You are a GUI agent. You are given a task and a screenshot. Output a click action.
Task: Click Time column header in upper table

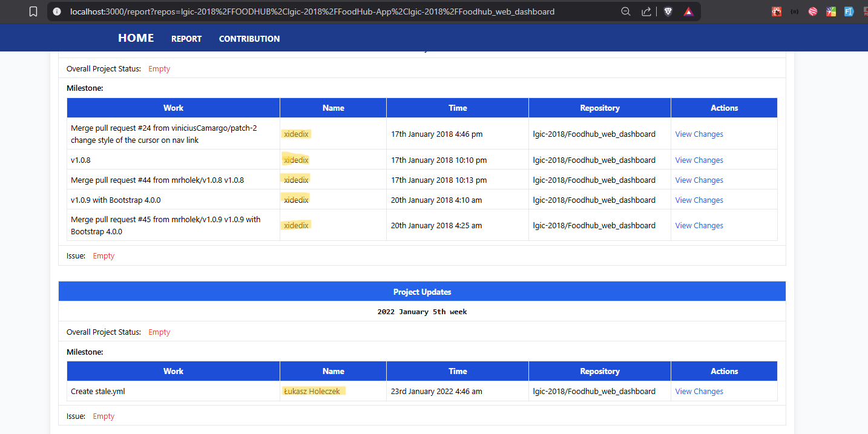[458, 108]
